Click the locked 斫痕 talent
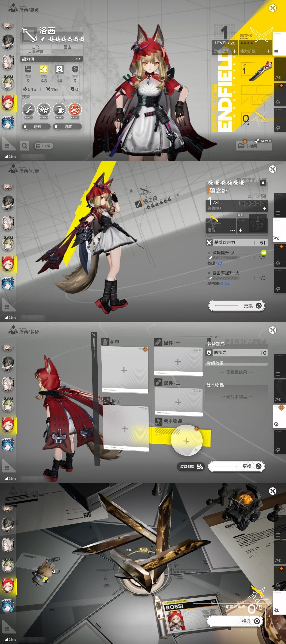 coord(36,127)
